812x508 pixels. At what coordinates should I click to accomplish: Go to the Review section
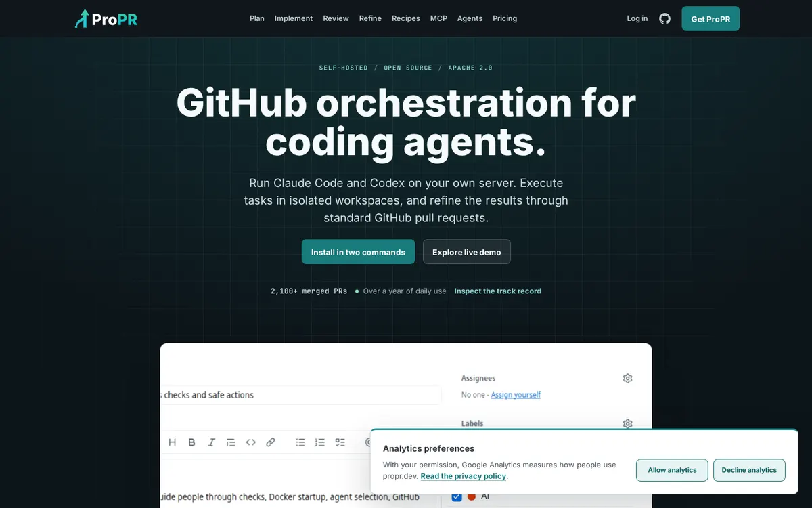336,18
